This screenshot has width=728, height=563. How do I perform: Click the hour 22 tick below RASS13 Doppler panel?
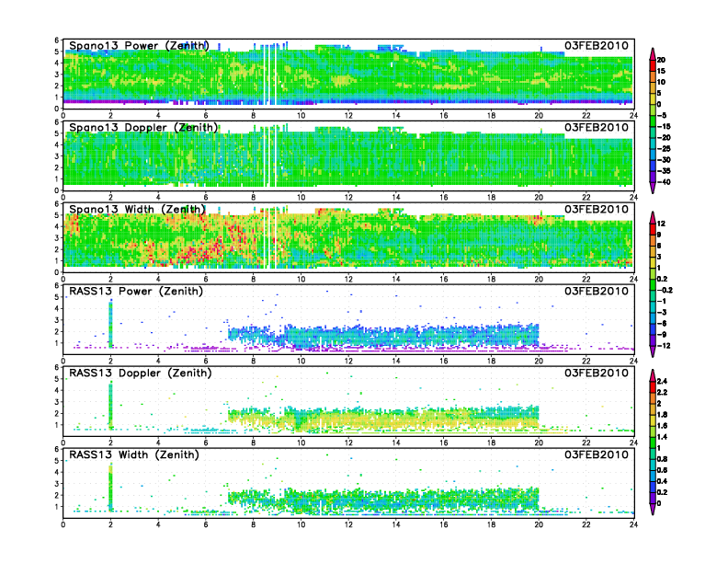pyautogui.click(x=586, y=442)
